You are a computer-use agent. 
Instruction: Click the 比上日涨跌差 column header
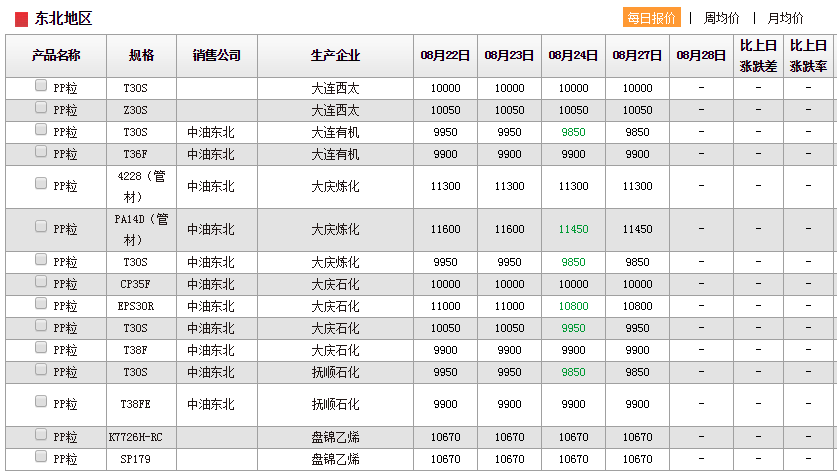759,56
